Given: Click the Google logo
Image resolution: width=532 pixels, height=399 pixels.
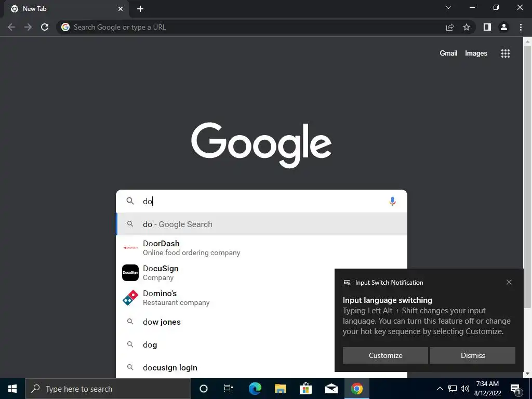Looking at the screenshot, I should pos(261,145).
